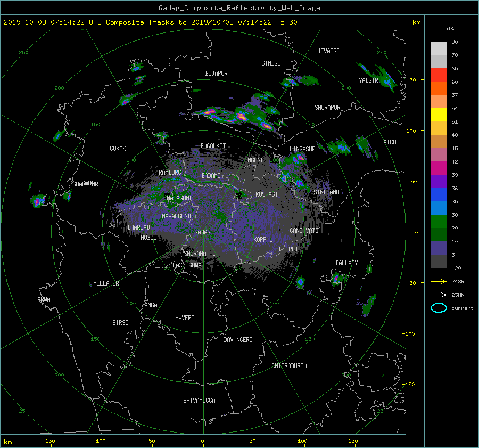479x448 pixels.
Task: Click the RAMDURG city label
Action: point(170,173)
